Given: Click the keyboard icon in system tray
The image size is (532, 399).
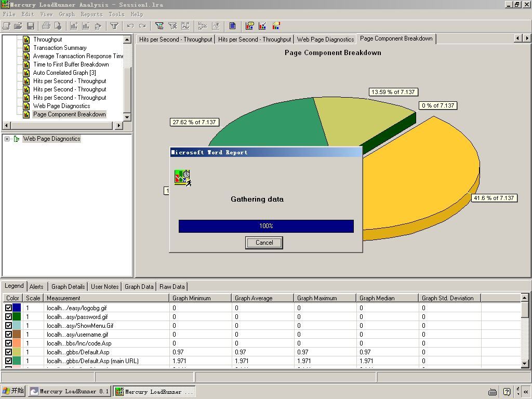Looking at the screenshot, I should [493, 392].
